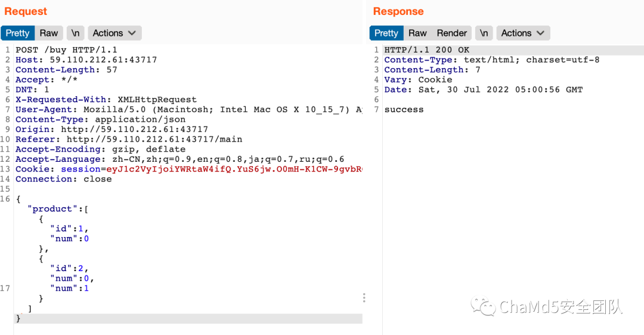Click the vertical dots divider handle between panels

[x=364, y=298]
